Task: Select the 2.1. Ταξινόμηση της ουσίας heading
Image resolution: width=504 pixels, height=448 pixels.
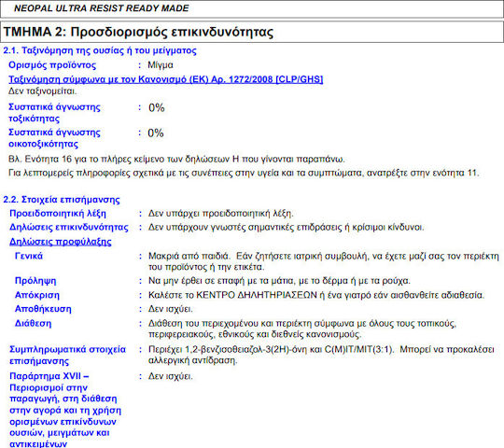Action: pyautogui.click(x=100, y=50)
